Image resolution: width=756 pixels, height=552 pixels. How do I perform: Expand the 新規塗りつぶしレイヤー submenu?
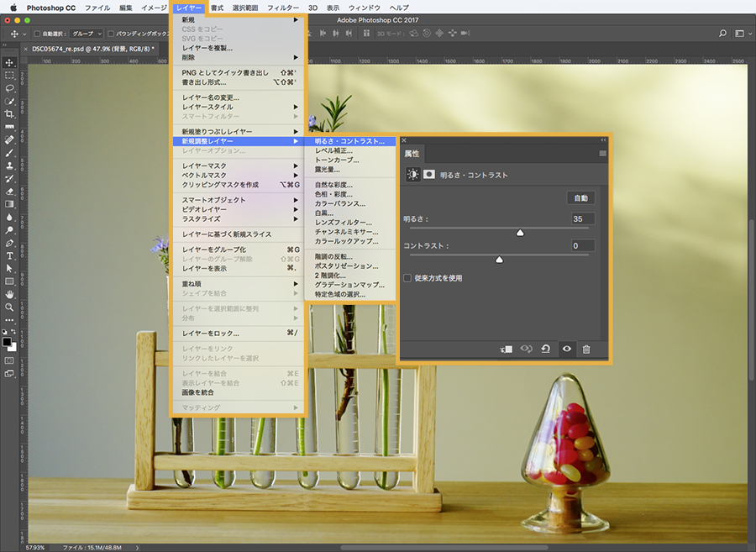(x=239, y=132)
